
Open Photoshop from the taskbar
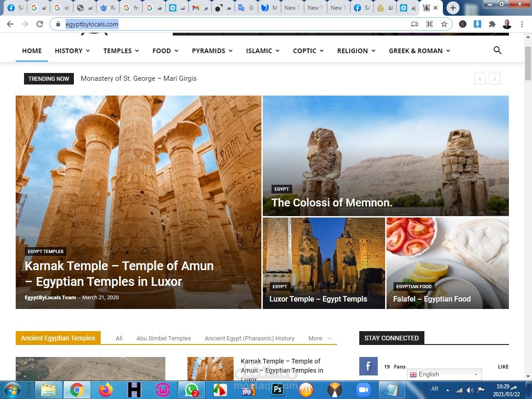278,390
